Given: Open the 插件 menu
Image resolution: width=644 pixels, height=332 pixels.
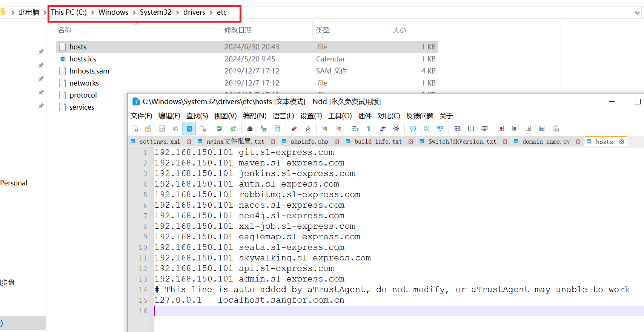Looking at the screenshot, I should tap(365, 116).
